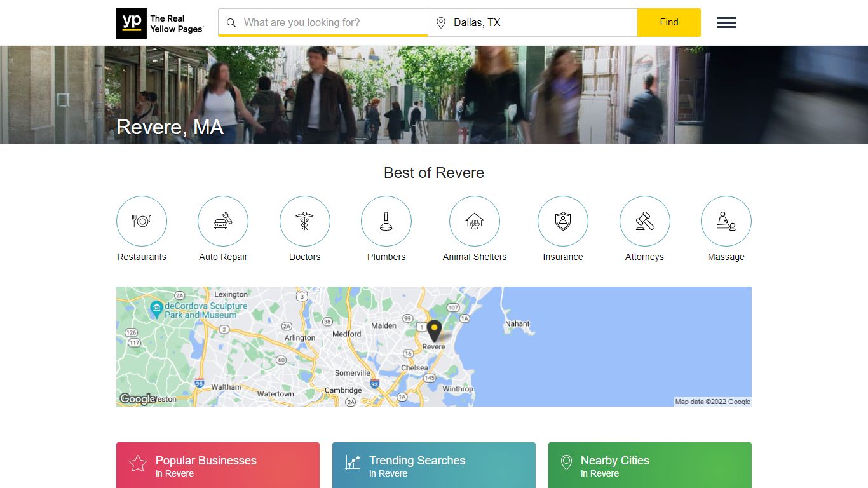Open the Restaurants text link
The height and width of the screenshot is (488, 868).
tap(142, 257)
